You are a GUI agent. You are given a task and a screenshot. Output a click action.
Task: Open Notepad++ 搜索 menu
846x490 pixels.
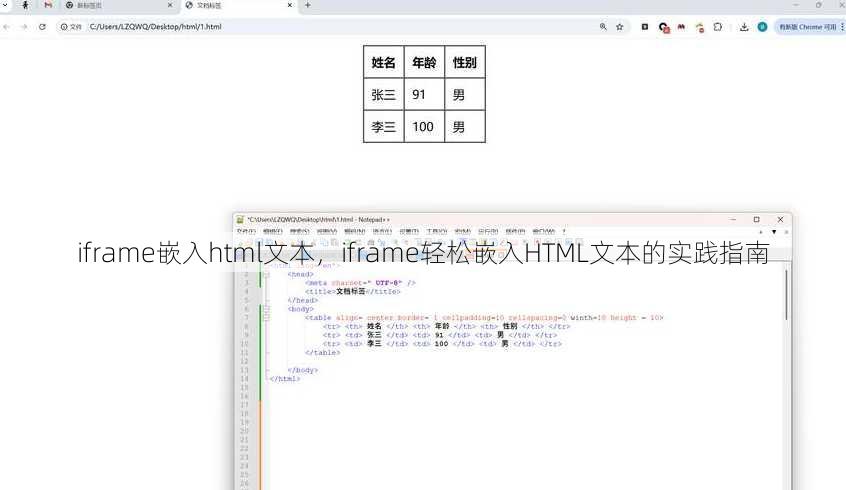299,232
